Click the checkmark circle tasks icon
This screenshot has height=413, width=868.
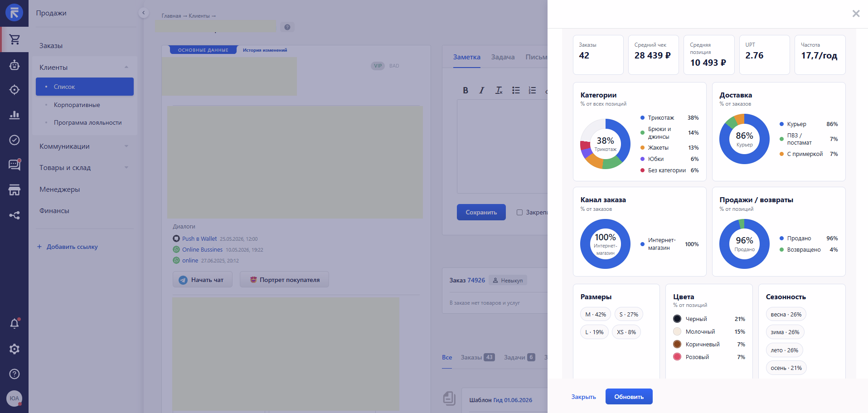(x=15, y=140)
